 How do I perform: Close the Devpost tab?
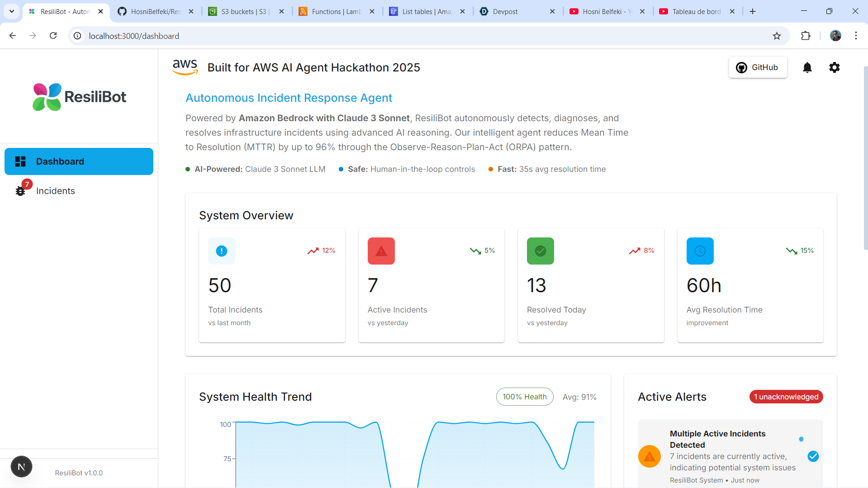coord(552,11)
